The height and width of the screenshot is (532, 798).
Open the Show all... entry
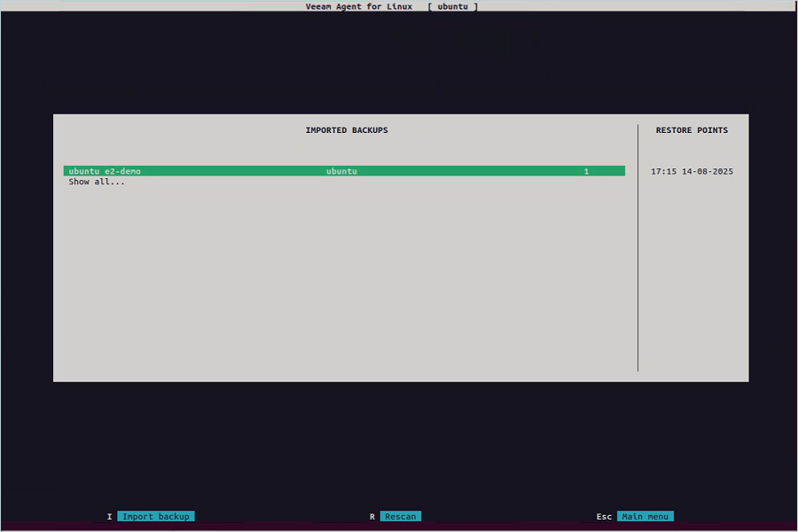point(96,182)
